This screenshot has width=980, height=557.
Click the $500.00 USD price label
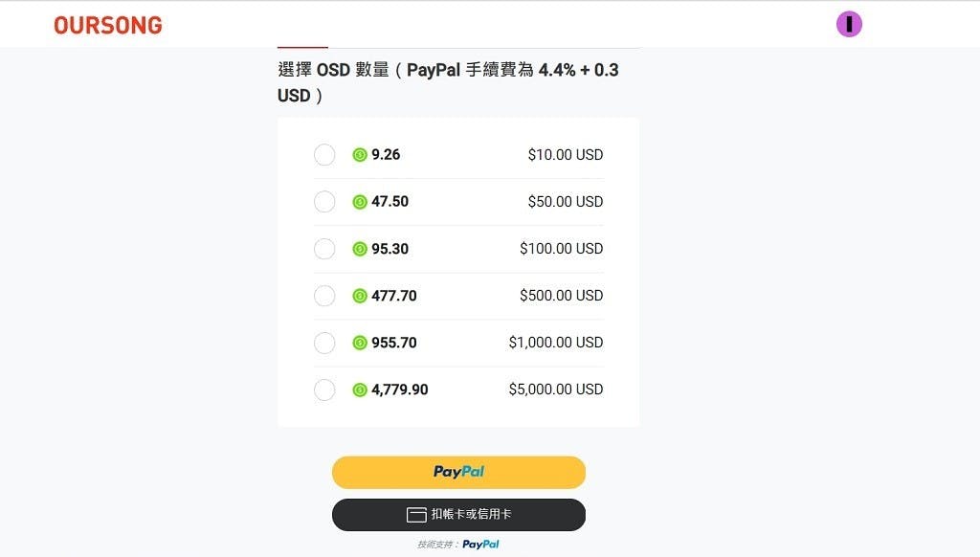point(561,296)
